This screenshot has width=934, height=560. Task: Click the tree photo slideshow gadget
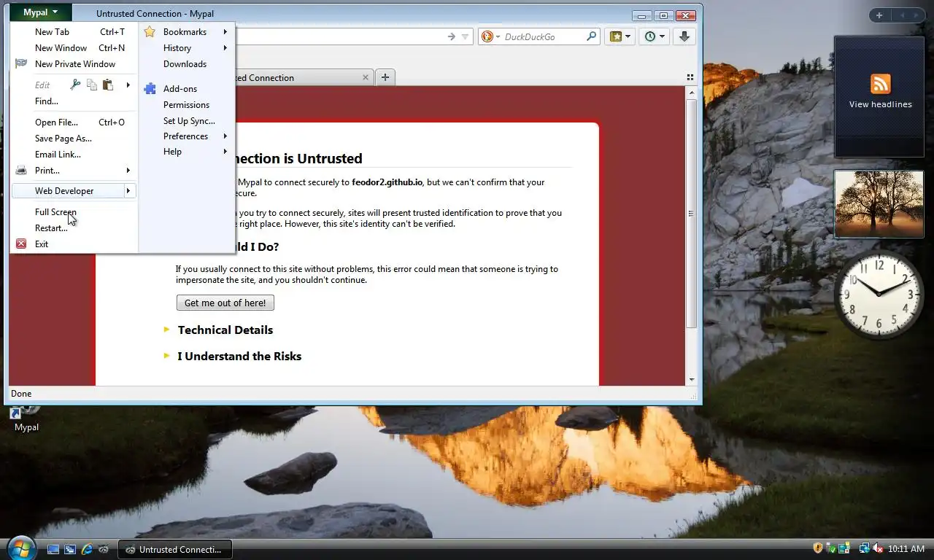pyautogui.click(x=879, y=204)
